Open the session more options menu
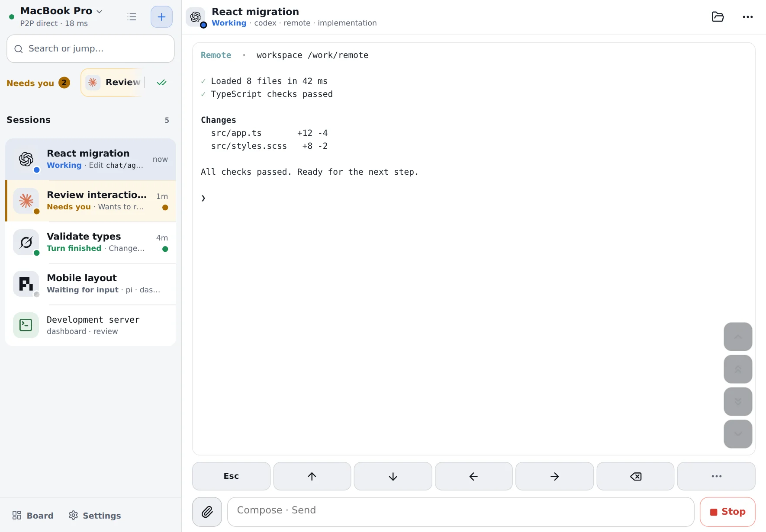The width and height of the screenshot is (766, 532). tap(748, 17)
